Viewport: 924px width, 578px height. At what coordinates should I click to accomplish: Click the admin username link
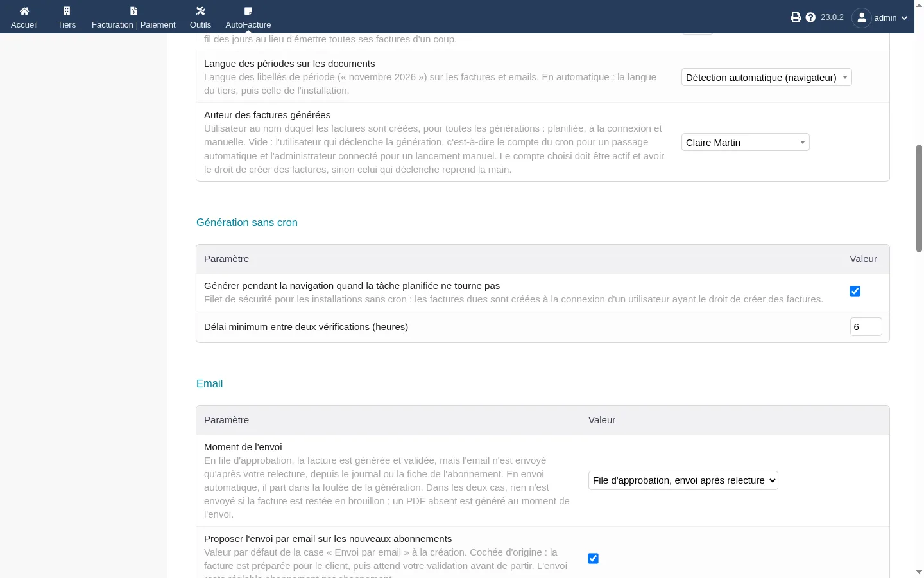[886, 18]
